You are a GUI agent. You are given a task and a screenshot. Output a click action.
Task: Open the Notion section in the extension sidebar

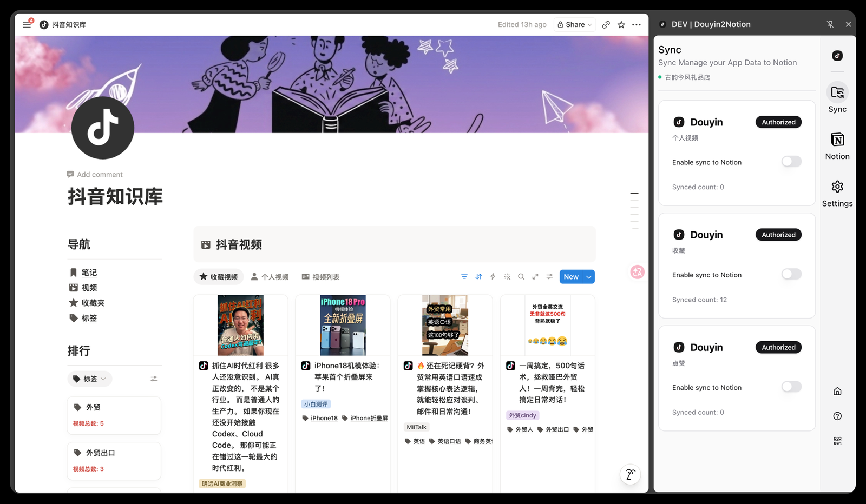(837, 145)
